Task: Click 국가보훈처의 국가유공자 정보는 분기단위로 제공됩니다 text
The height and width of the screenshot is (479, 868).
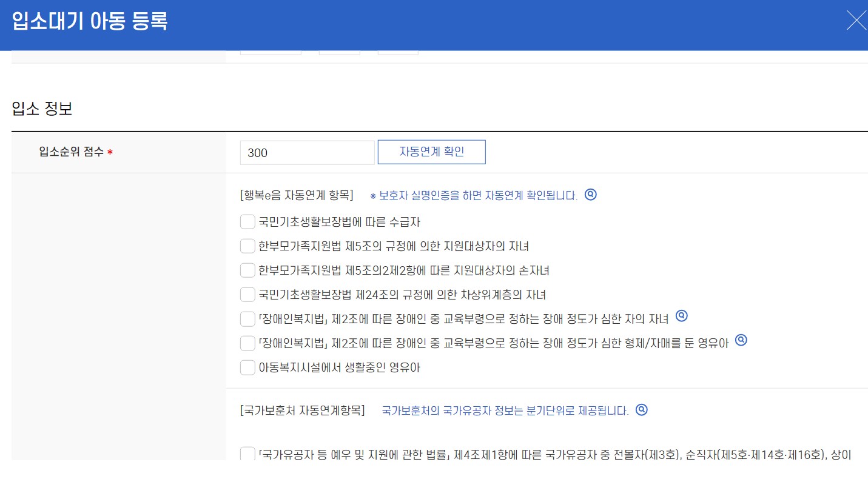Action: pyautogui.click(x=505, y=411)
